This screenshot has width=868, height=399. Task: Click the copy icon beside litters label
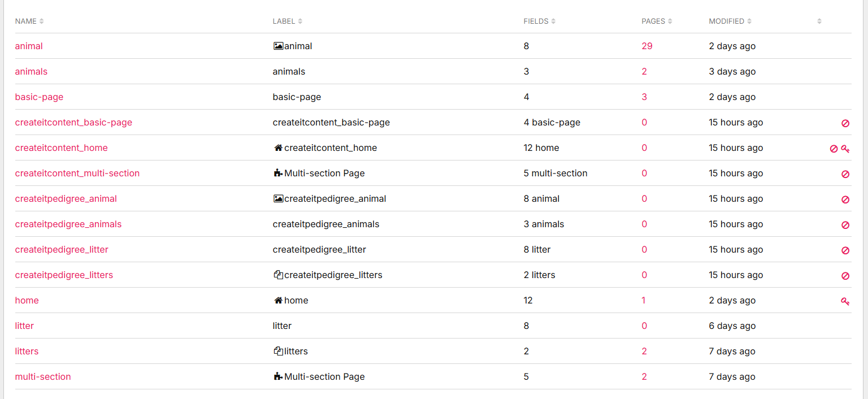click(x=278, y=352)
